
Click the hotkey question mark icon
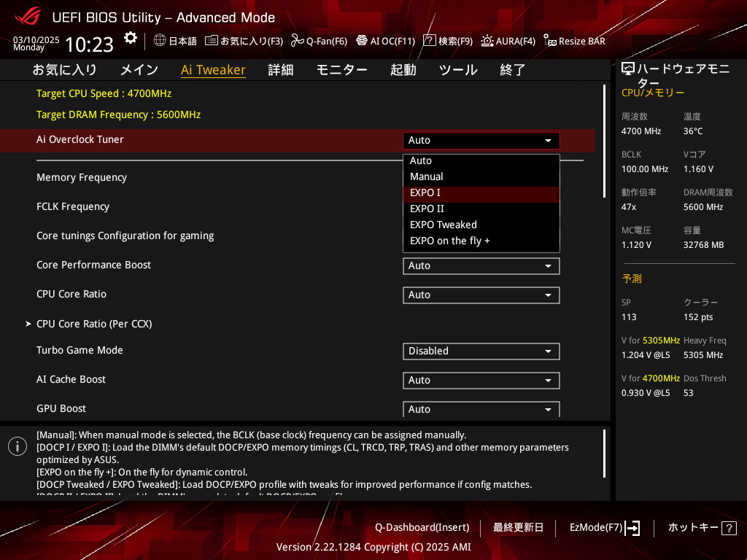tap(729, 528)
